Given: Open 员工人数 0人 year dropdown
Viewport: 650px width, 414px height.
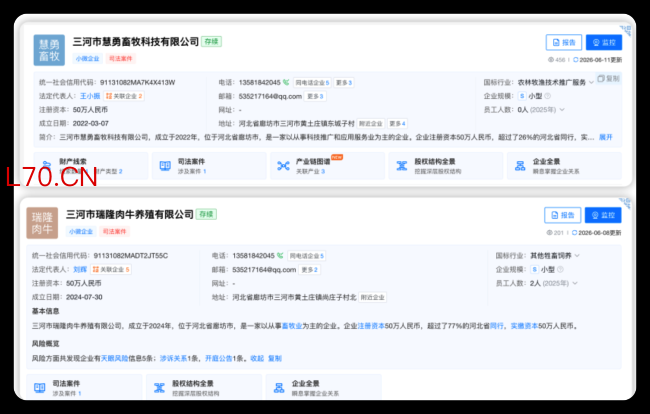Looking at the screenshot, I should (x=562, y=110).
